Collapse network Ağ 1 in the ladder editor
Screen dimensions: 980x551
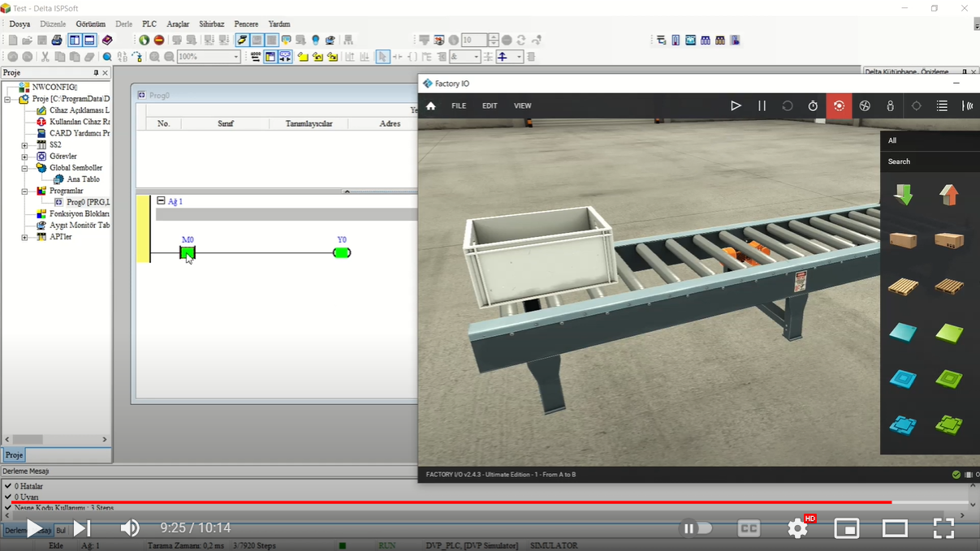[161, 200]
